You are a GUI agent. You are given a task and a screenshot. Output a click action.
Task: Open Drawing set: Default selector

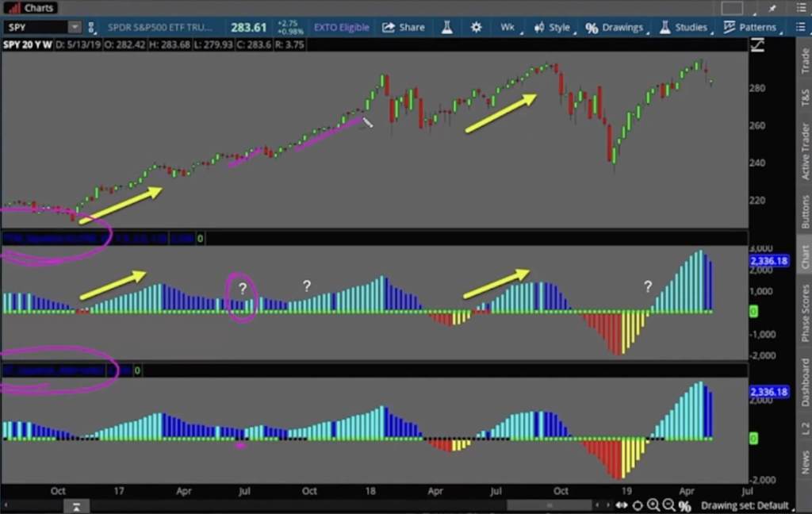click(747, 505)
